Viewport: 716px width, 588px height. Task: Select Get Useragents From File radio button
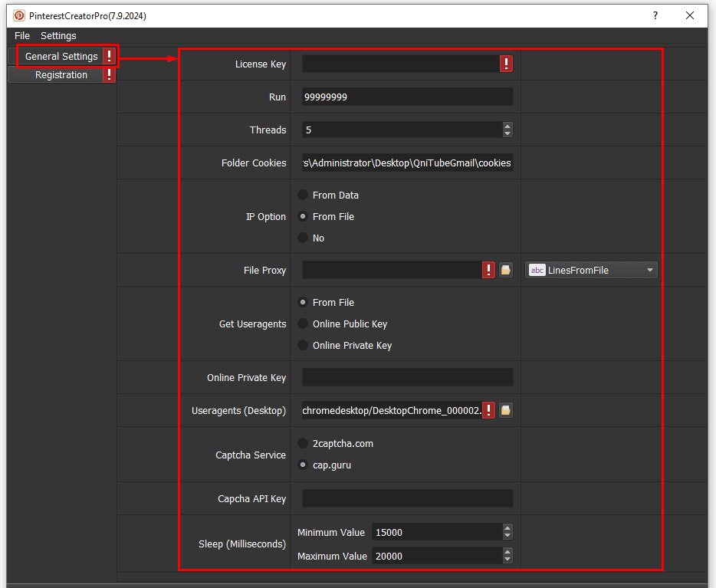(x=303, y=302)
